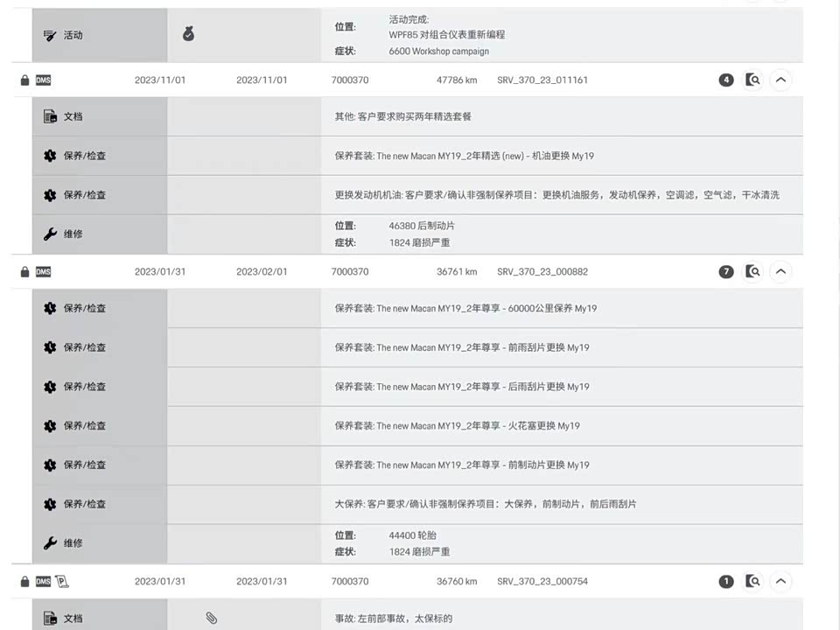Image resolution: width=840 pixels, height=630 pixels.
Task: Click the paperclip attachment icon in 事故 row
Action: pyautogui.click(x=212, y=618)
